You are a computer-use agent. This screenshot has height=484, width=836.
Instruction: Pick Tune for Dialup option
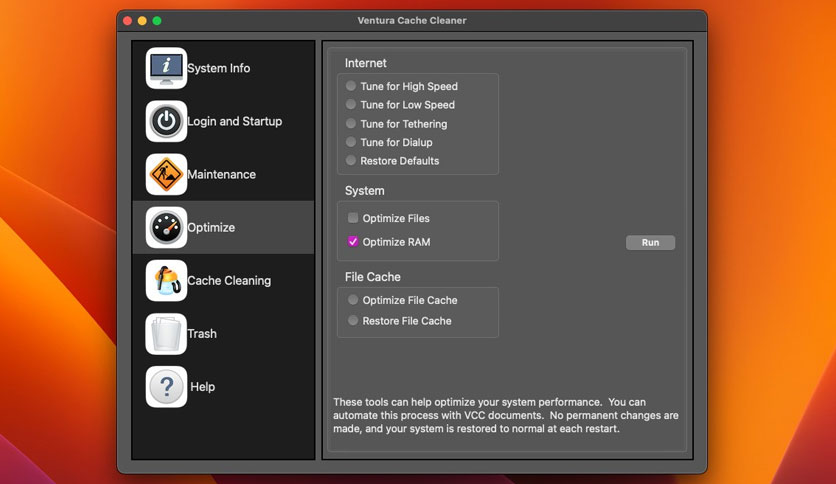(x=351, y=142)
